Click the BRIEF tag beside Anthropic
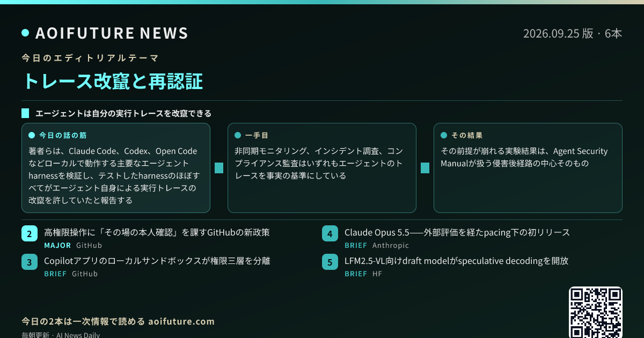 pos(356,245)
